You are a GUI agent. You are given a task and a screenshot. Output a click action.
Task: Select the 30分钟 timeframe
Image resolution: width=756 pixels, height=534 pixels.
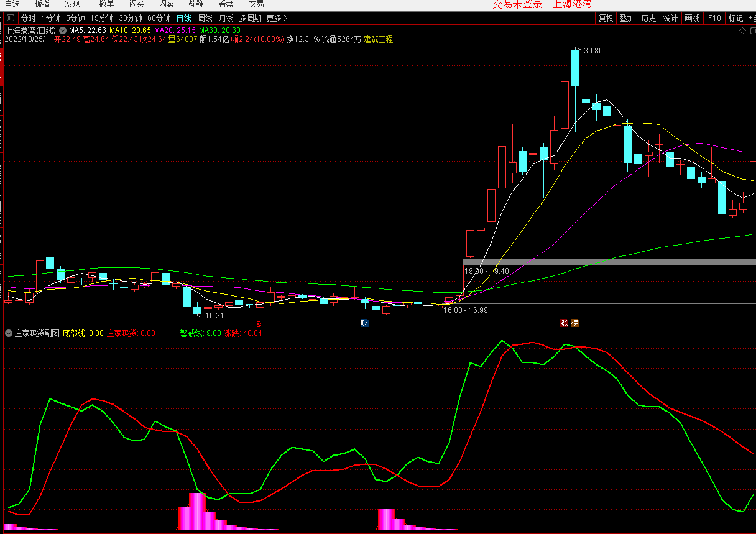[131, 18]
